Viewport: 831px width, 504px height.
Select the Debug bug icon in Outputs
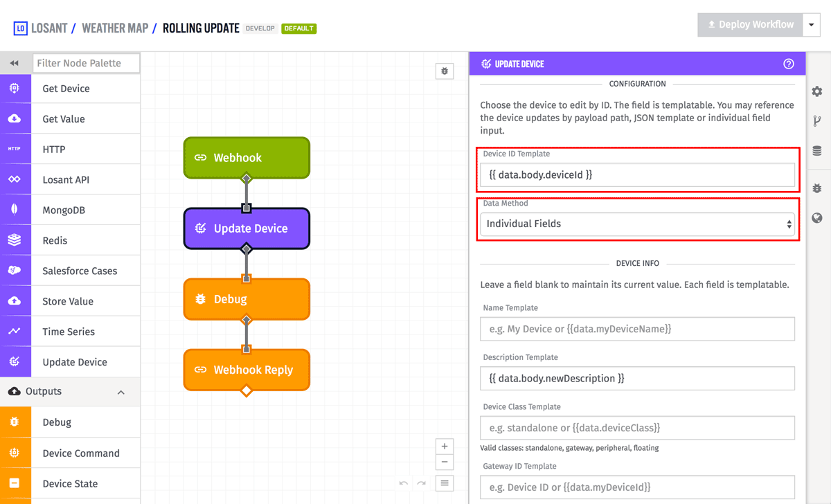coord(15,422)
